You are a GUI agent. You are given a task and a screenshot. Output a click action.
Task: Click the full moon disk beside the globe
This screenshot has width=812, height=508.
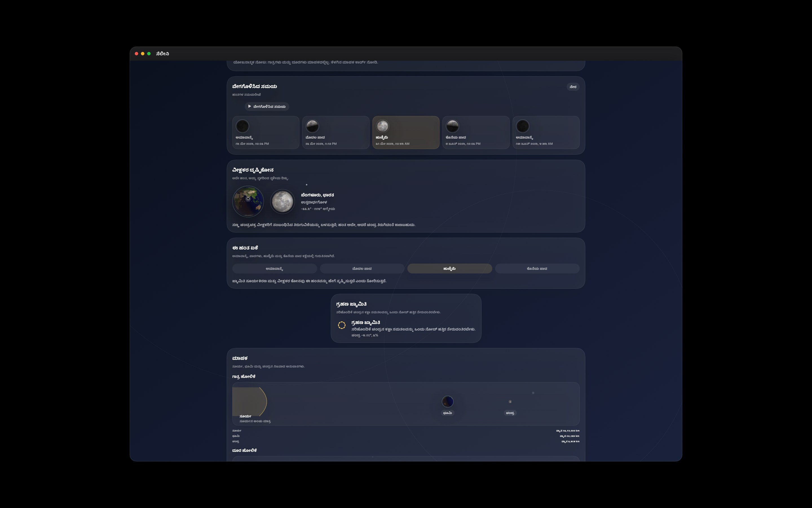[x=282, y=201]
